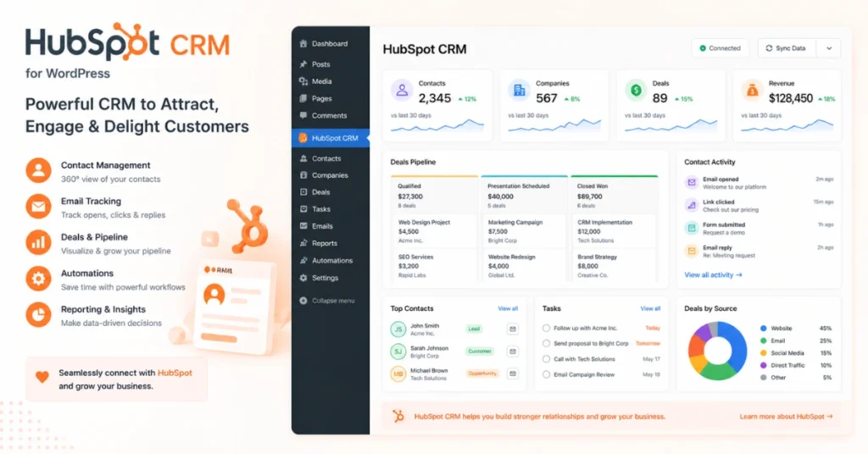
Task: Click the Form submitted activity icon
Action: point(692,228)
